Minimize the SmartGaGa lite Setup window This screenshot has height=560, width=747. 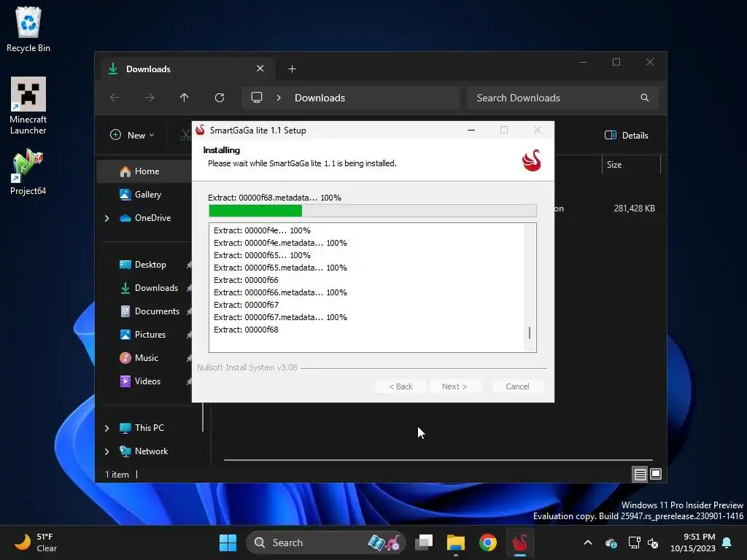471,130
